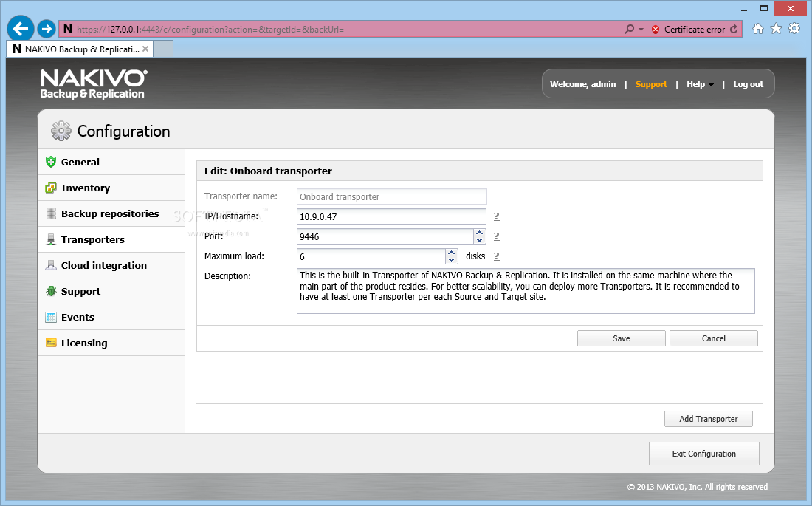Open the browser home icon
Screen dimensions: 812x506
(757, 29)
